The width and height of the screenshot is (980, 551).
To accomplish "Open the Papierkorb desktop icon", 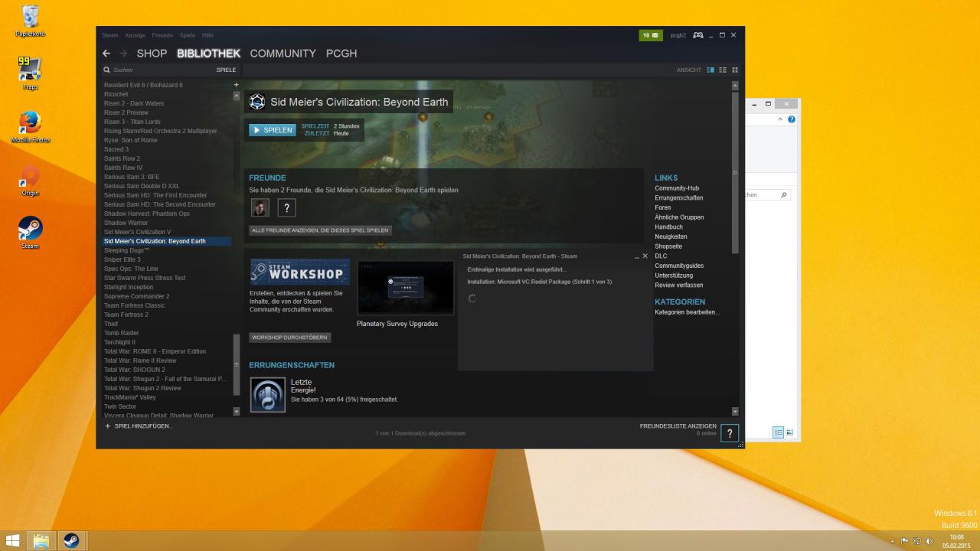I will click(x=31, y=21).
